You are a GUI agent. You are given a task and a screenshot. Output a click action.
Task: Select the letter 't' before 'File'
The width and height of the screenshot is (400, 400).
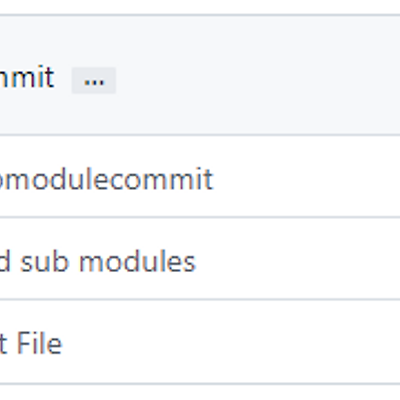pyautogui.click(x=3, y=343)
